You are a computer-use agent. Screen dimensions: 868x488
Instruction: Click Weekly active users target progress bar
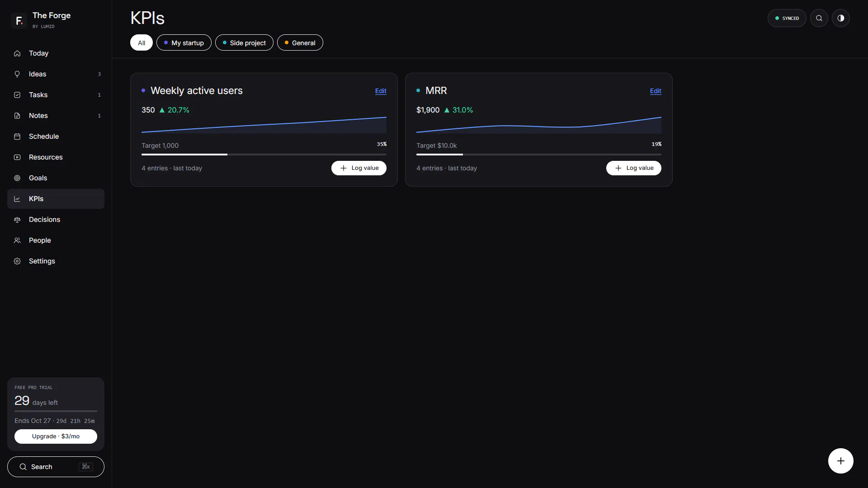point(264,155)
